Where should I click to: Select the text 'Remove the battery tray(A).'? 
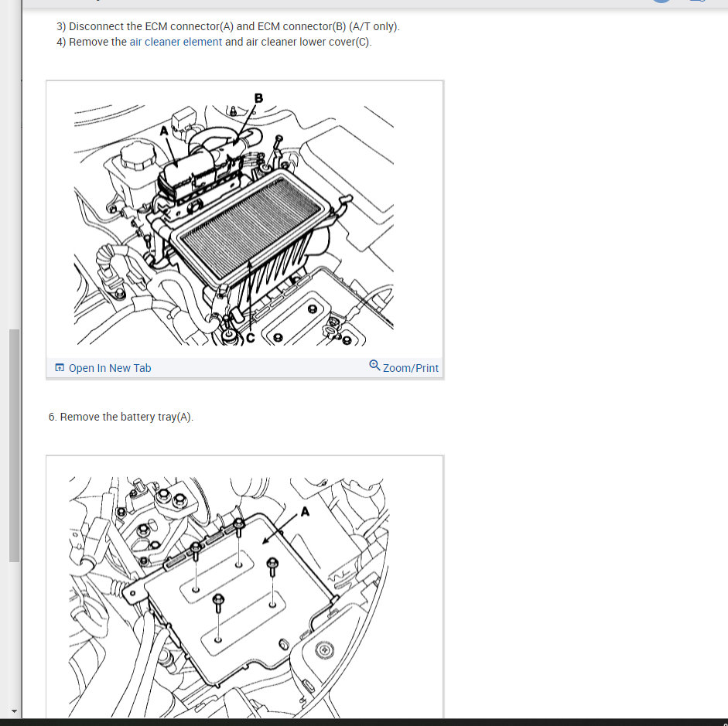click(x=127, y=417)
